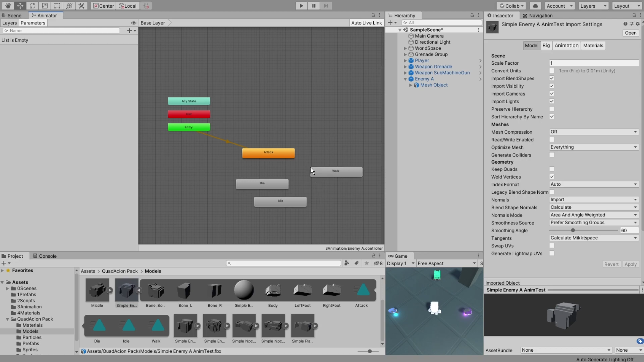Screen dimensions: 644x362
Task: Click the Auto Live Link button
Action: [x=366, y=23]
